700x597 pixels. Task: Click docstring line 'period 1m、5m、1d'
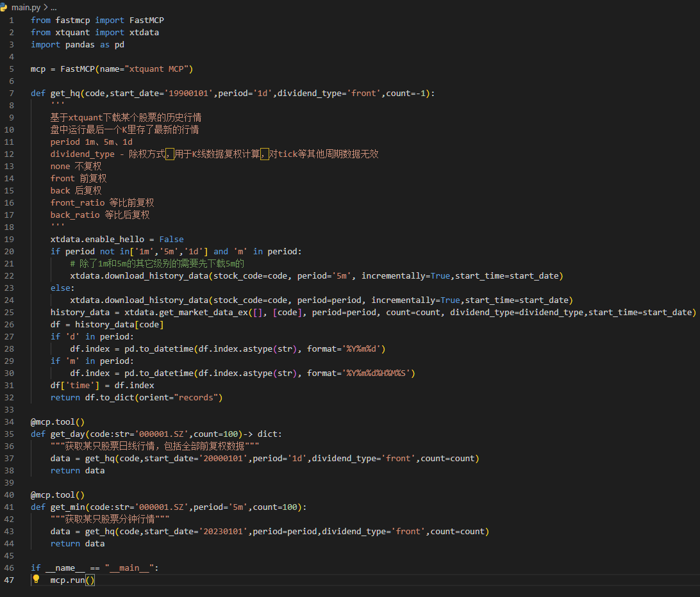coord(92,142)
